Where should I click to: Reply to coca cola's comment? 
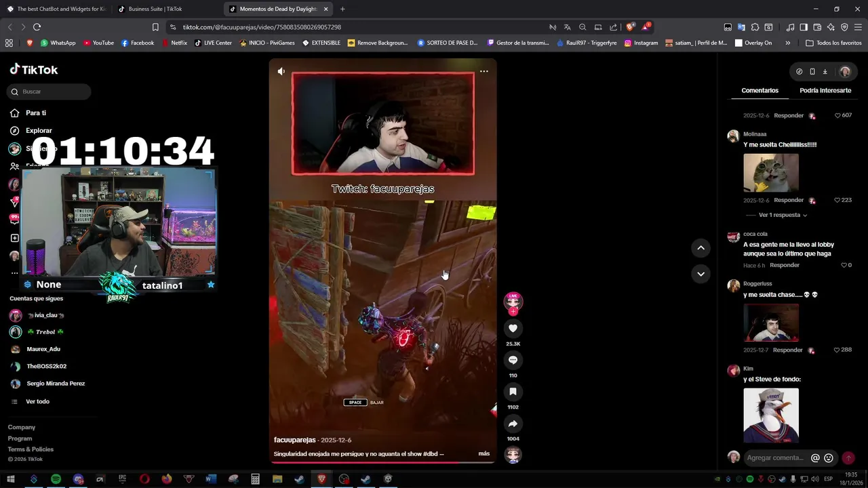coord(785,265)
